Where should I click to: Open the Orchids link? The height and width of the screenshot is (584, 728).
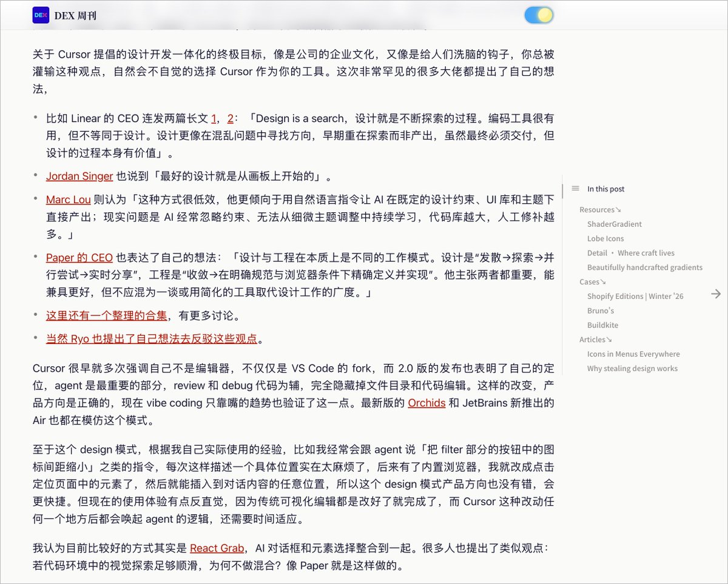click(x=426, y=403)
